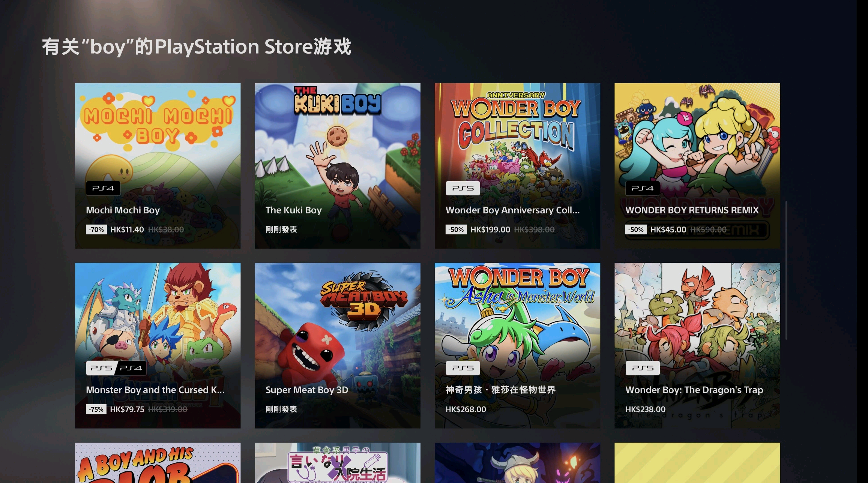Image resolution: width=868 pixels, height=483 pixels.
Task: Select Wonder Boy Anniversary Collection title text
Action: click(x=512, y=210)
